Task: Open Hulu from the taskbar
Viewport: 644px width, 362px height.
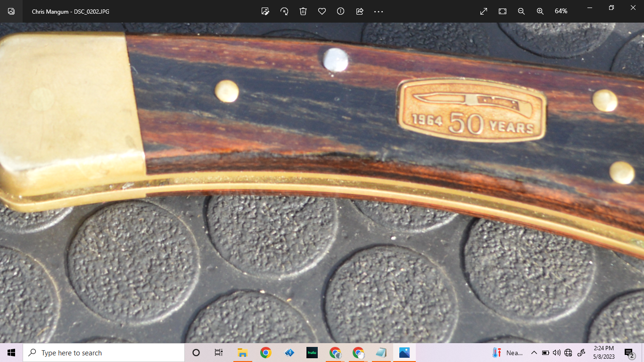Action: (x=312, y=353)
